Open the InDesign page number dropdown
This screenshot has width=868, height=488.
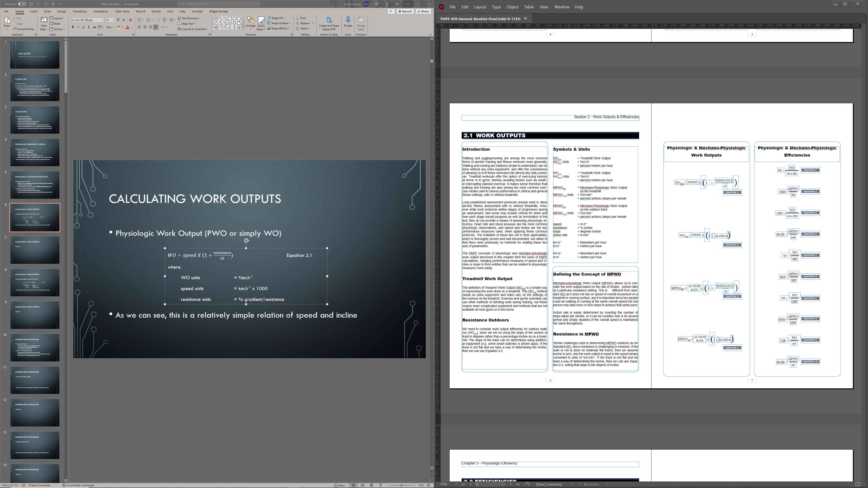coord(502,484)
